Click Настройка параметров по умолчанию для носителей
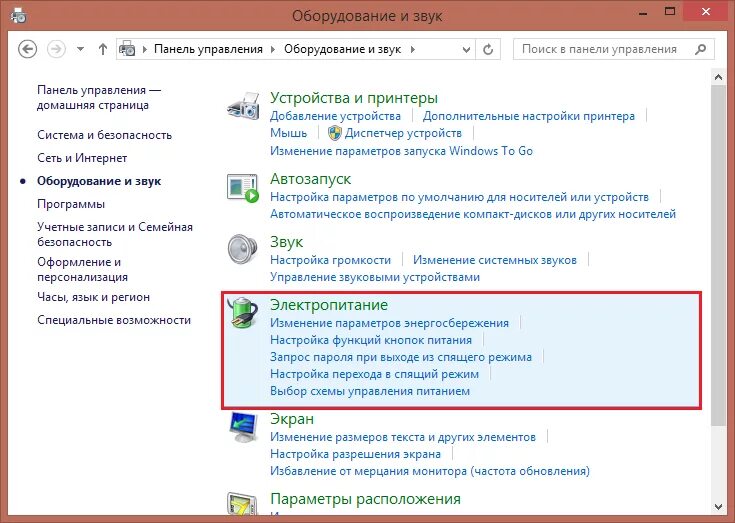The image size is (735, 523). point(459,197)
